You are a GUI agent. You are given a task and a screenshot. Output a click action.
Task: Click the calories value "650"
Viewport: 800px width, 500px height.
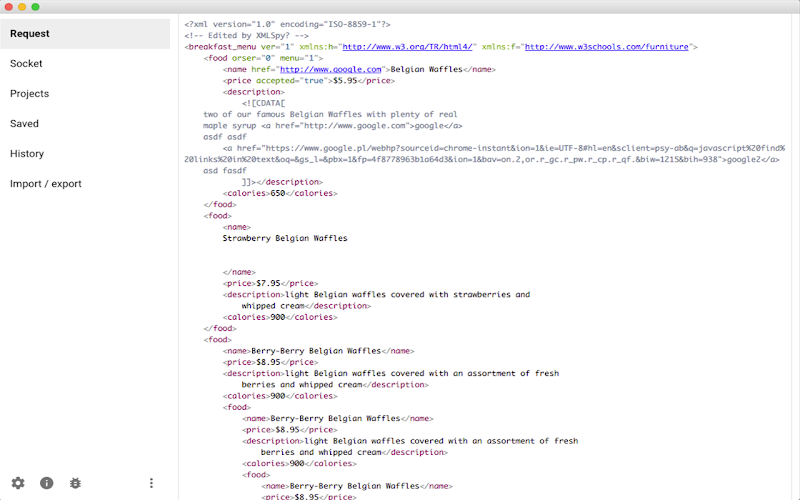coord(278,193)
